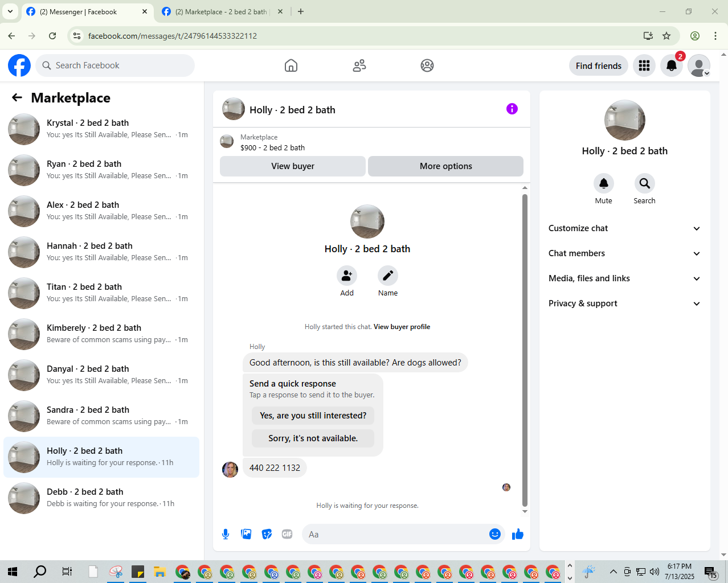Mute the Holly conversation with the bell icon
This screenshot has width=728, height=583.
(x=604, y=183)
